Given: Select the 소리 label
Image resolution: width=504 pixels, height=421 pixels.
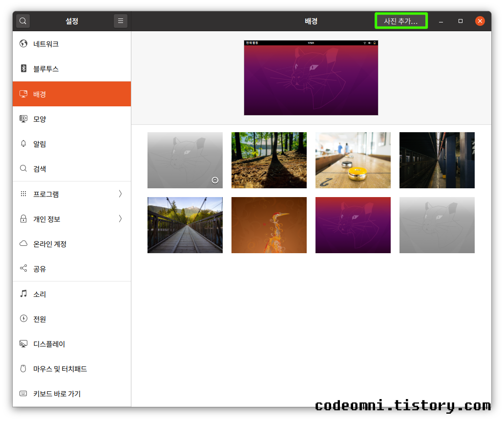Looking at the screenshot, I should coord(40,294).
